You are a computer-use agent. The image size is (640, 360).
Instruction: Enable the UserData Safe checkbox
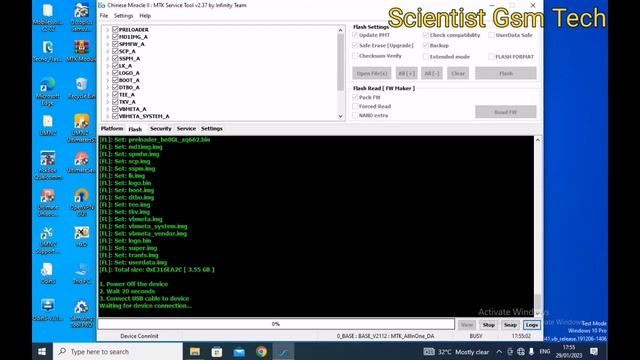(x=491, y=35)
